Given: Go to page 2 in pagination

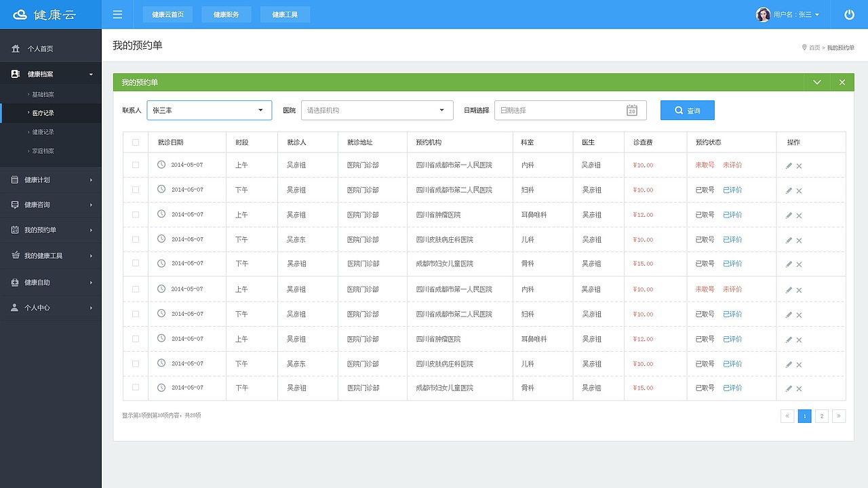Looking at the screenshot, I should pyautogui.click(x=822, y=416).
